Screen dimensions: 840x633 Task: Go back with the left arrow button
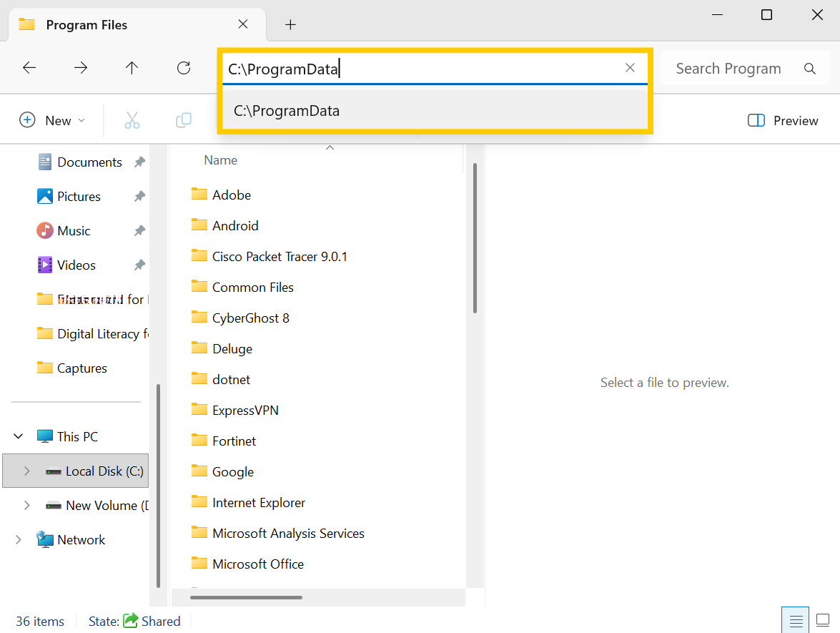tap(29, 67)
